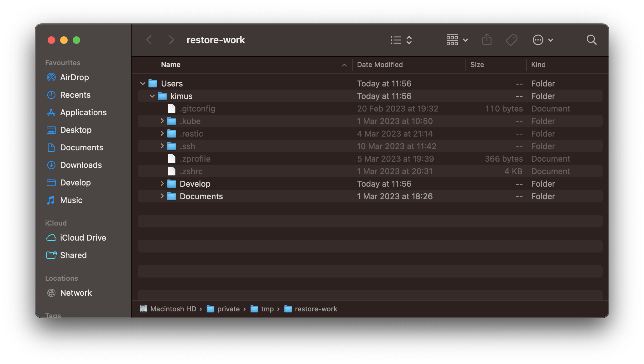644x364 pixels.
Task: Select the .zprofile file name
Action: (x=195, y=159)
